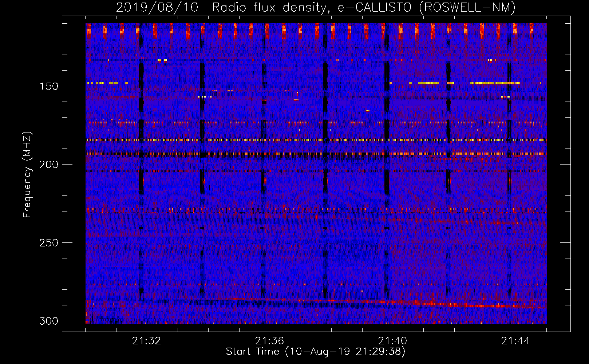Click the 150 frequency tick label

[x=49, y=86]
